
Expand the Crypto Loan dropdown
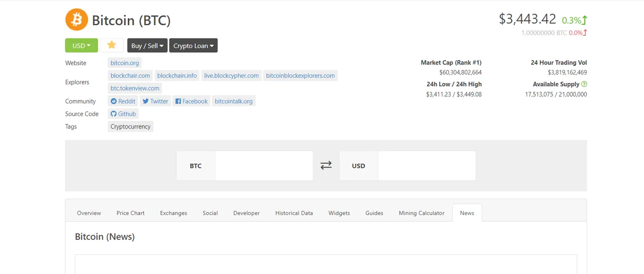coord(193,45)
